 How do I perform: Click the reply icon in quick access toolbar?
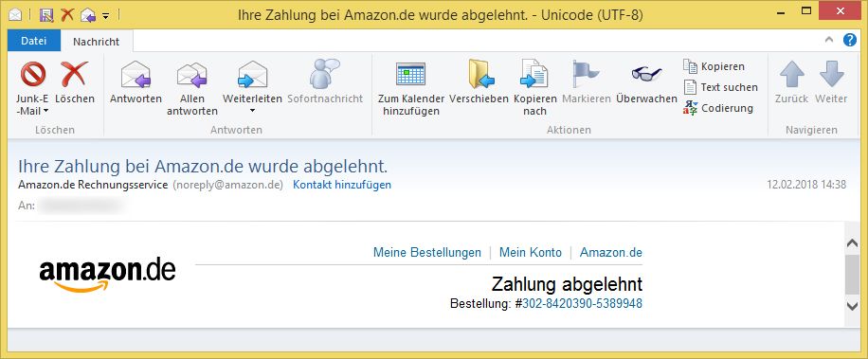[x=87, y=15]
